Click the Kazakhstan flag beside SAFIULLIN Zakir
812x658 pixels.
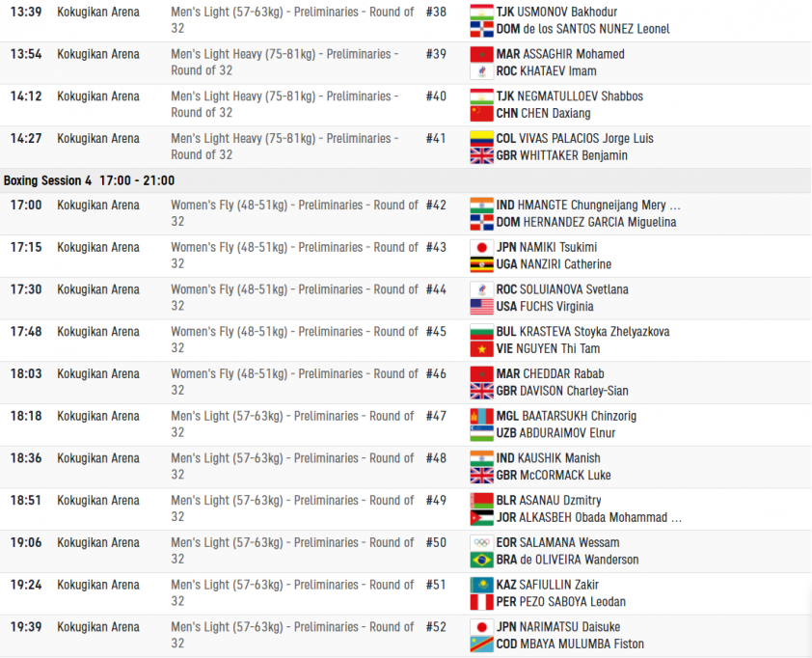[481, 585]
